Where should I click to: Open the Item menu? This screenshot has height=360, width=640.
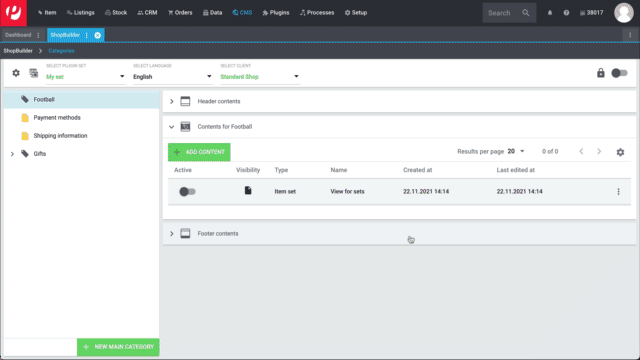[47, 13]
